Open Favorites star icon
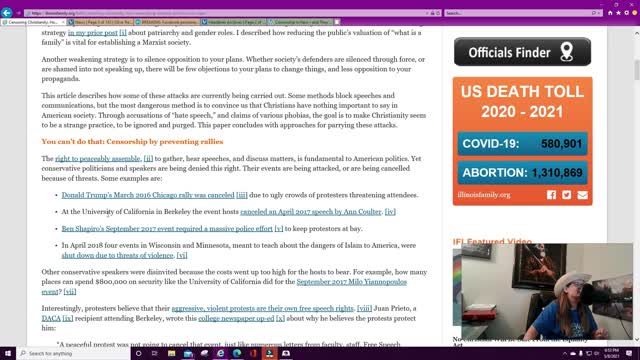 pyautogui.click(x=618, y=13)
